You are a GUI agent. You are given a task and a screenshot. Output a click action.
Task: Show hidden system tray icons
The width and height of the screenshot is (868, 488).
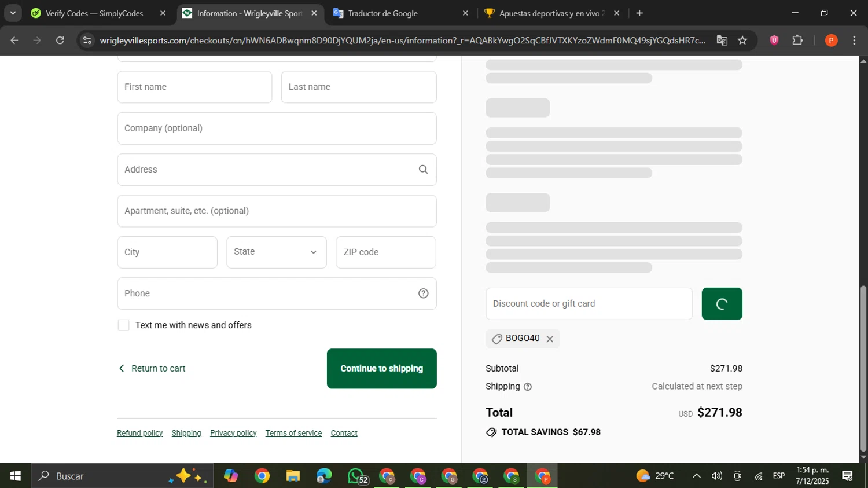point(697,476)
